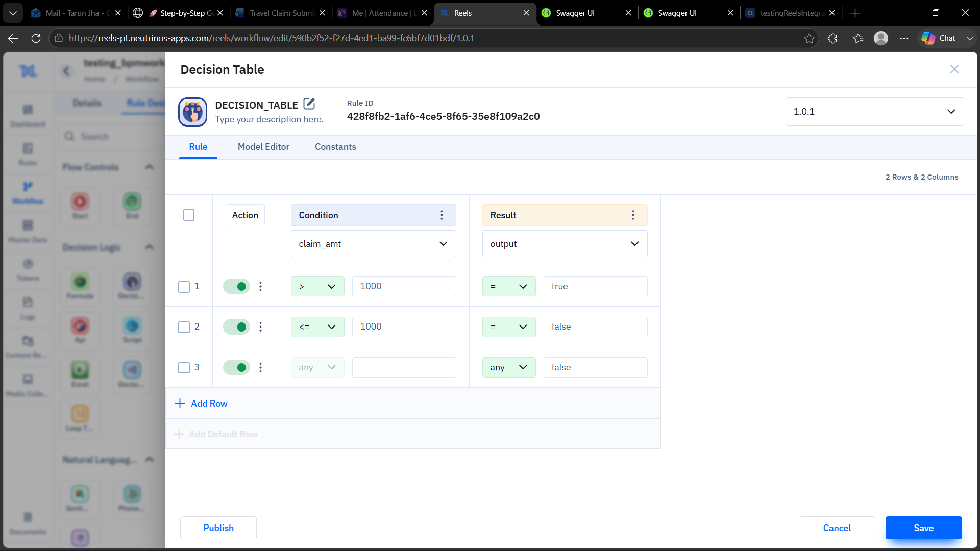The height and width of the screenshot is (551, 980).
Task: Open row 2 action menu dots
Action: point(260,327)
